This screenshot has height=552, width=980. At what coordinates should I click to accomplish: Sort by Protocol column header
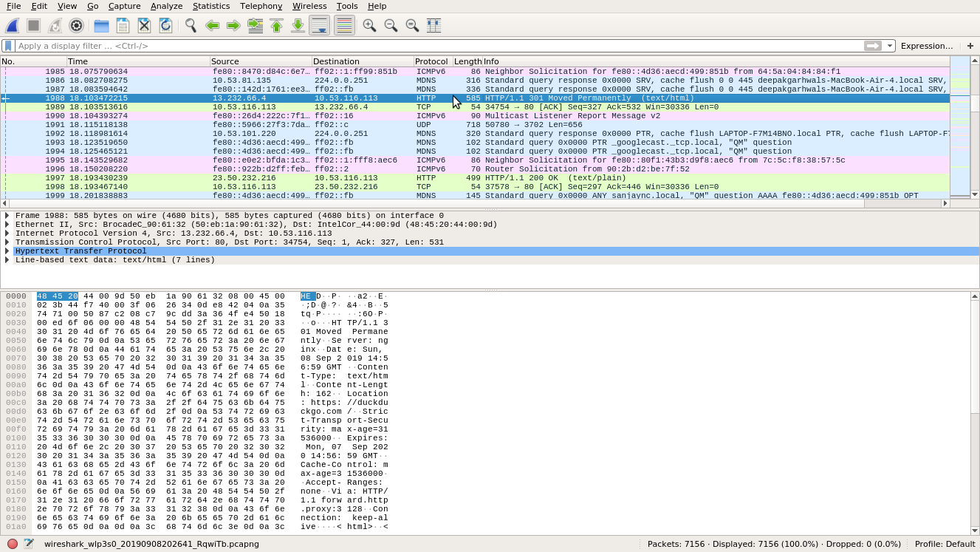(433, 61)
